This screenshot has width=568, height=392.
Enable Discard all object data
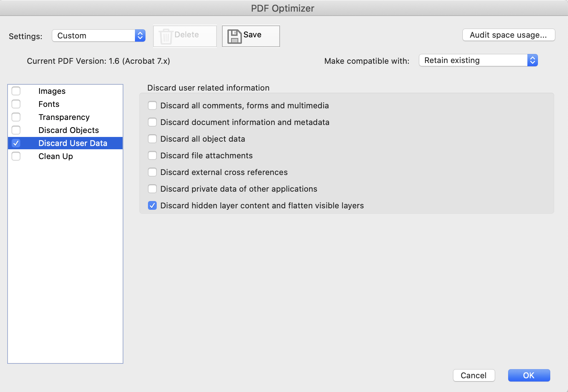[x=152, y=139]
